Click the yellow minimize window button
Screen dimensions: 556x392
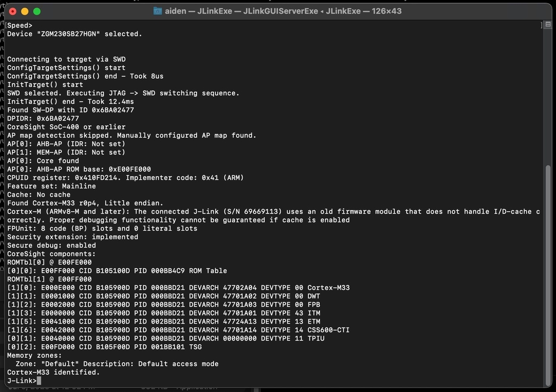(x=25, y=11)
